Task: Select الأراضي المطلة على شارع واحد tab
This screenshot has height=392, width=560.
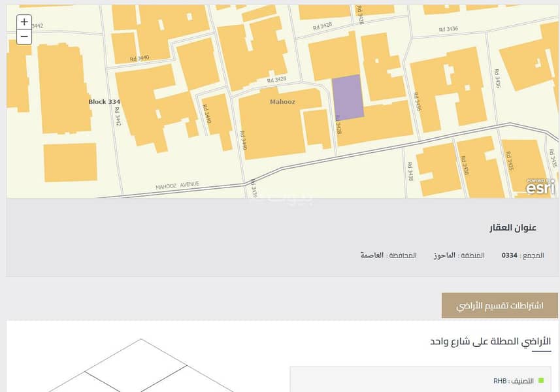Action: 490,342
